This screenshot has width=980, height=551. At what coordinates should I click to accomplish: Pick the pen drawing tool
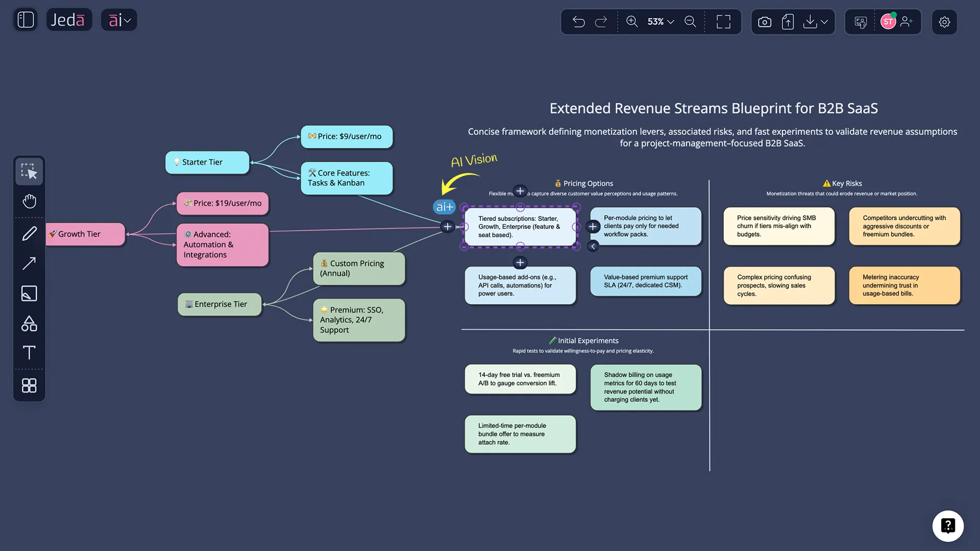pos(29,233)
